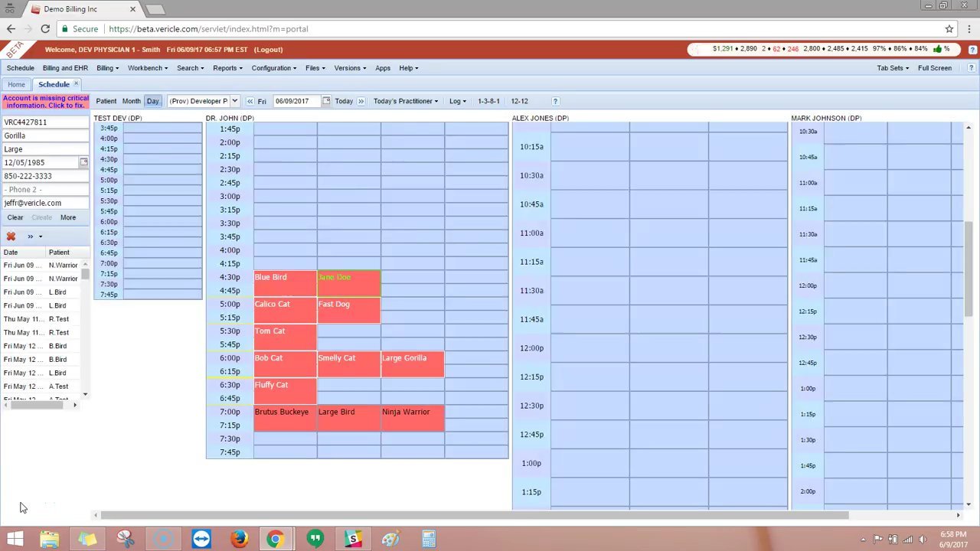The height and width of the screenshot is (551, 980).
Task: Switch schedule to Month view
Action: click(x=131, y=100)
